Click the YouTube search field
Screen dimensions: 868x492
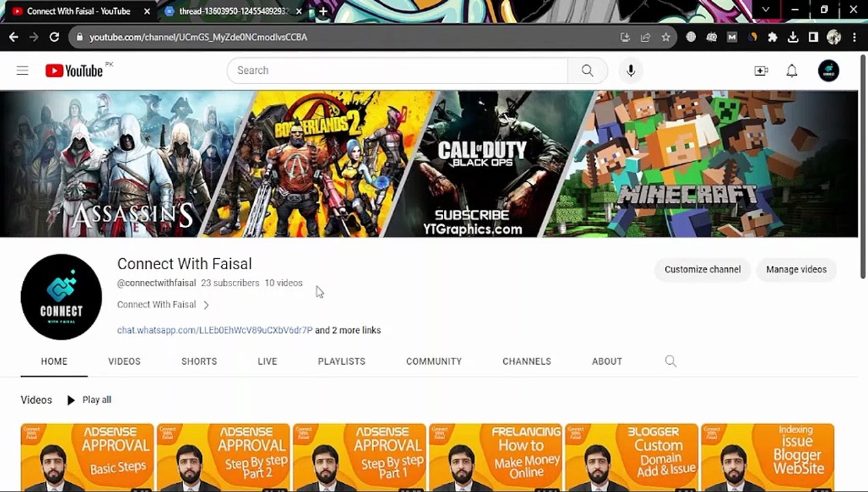(x=397, y=70)
